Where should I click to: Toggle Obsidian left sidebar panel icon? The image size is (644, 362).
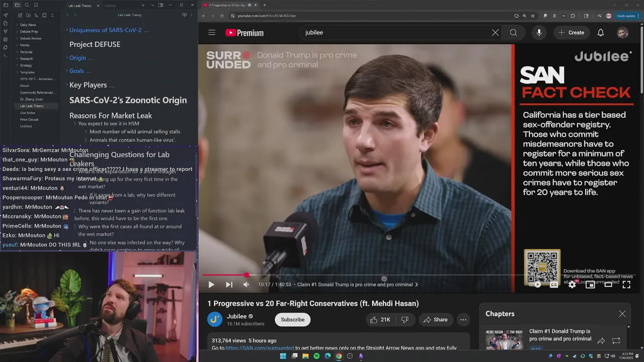pyautogui.click(x=6, y=5)
